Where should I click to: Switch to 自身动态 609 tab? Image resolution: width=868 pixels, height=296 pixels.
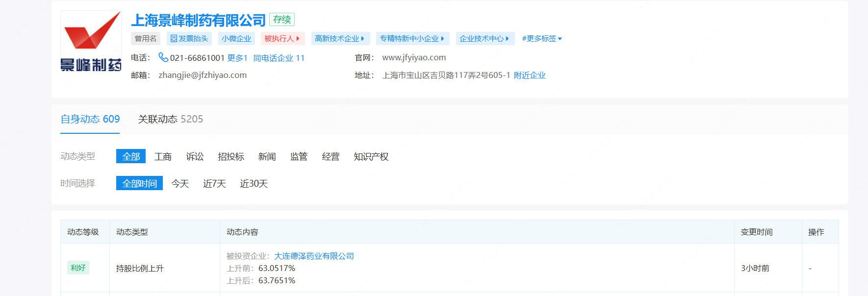[90, 119]
